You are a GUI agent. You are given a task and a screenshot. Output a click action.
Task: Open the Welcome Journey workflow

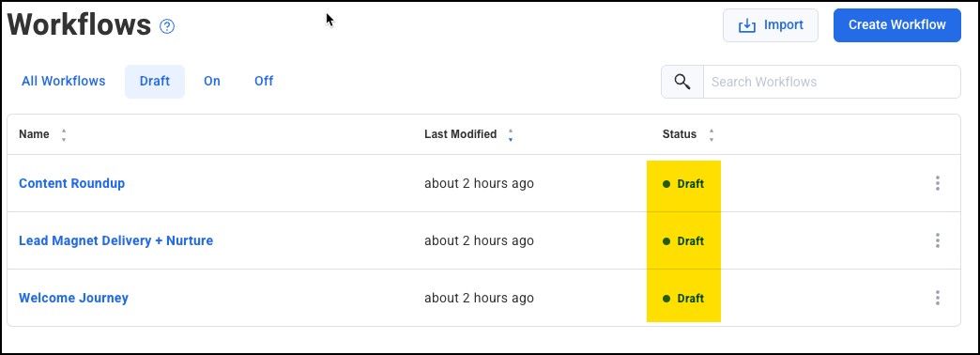coord(74,298)
